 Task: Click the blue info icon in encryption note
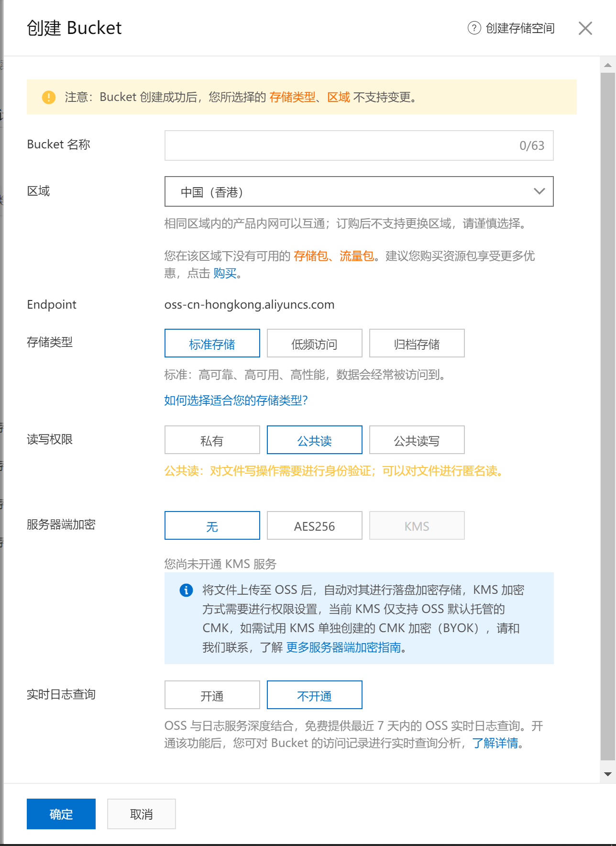click(x=186, y=590)
